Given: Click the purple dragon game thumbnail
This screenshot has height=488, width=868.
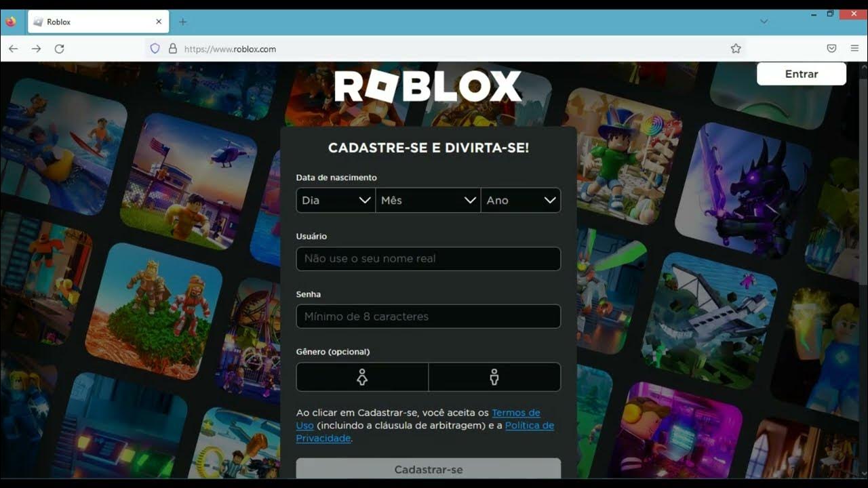Looking at the screenshot, I should coord(743,191).
